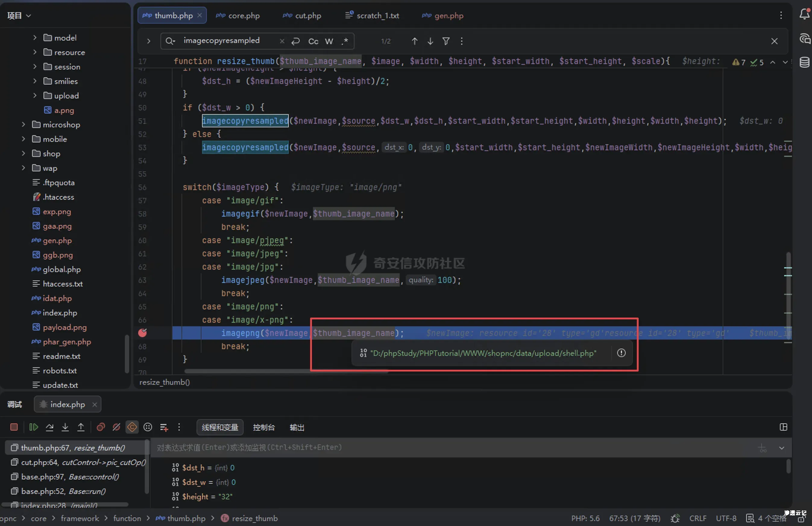Open the database tool window
This screenshot has height=526, width=812.
[804, 62]
